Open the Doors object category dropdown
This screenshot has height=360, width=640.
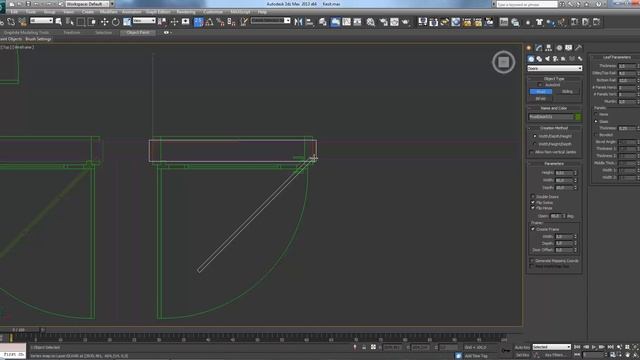(554, 69)
